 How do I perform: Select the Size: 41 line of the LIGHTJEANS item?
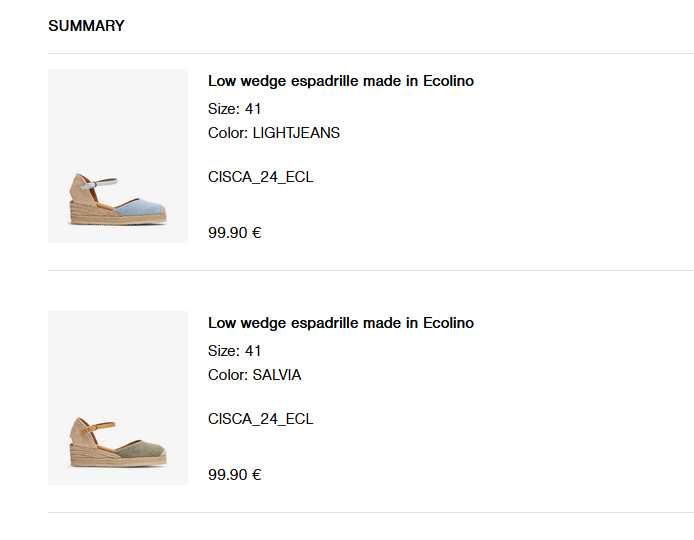click(234, 109)
